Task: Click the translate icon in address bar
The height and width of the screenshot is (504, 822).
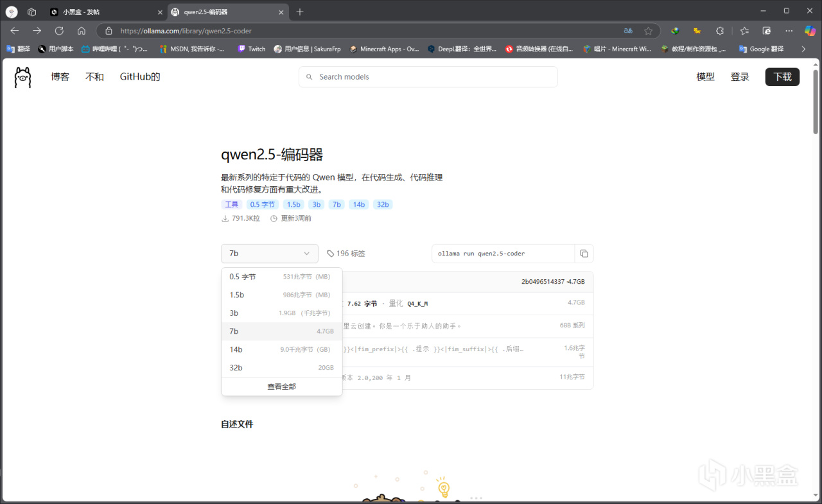Action: (x=628, y=31)
